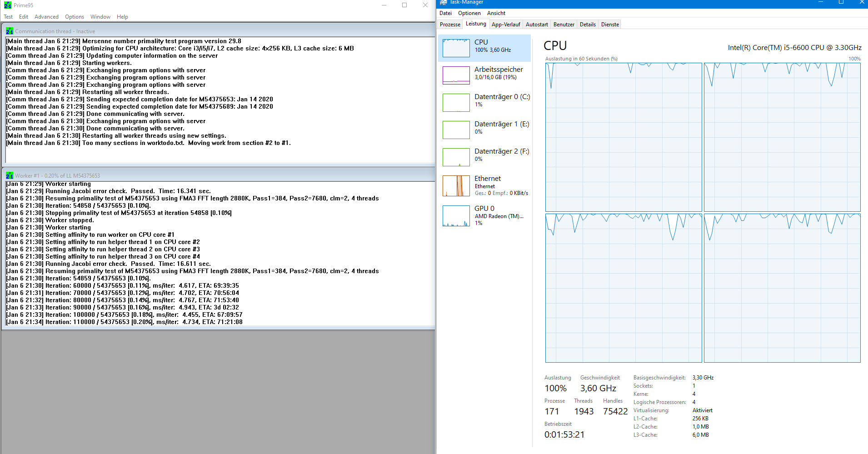Open the Window menu in Prime95

pos(100,17)
